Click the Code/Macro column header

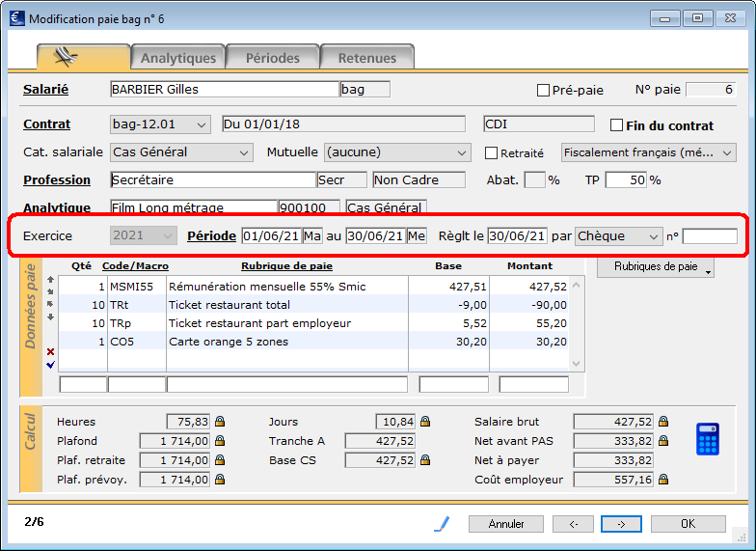[135, 266]
